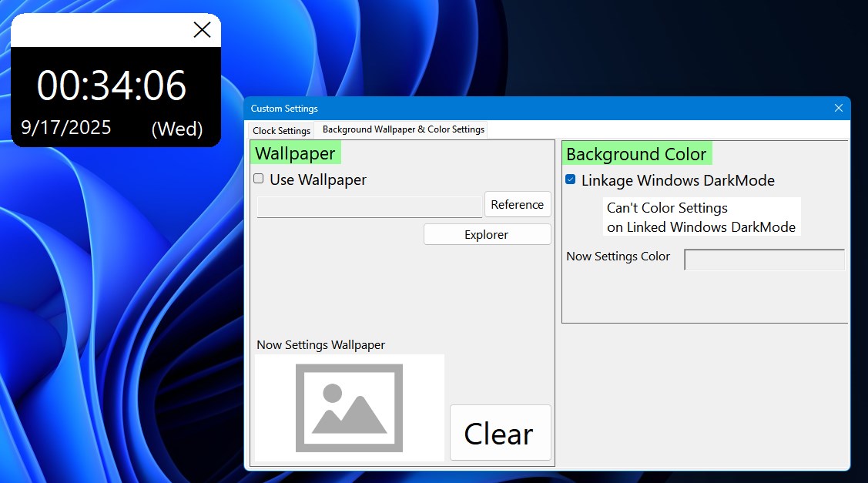Click the Now Settings Wallpaper label
The image size is (868, 483).
click(x=320, y=344)
